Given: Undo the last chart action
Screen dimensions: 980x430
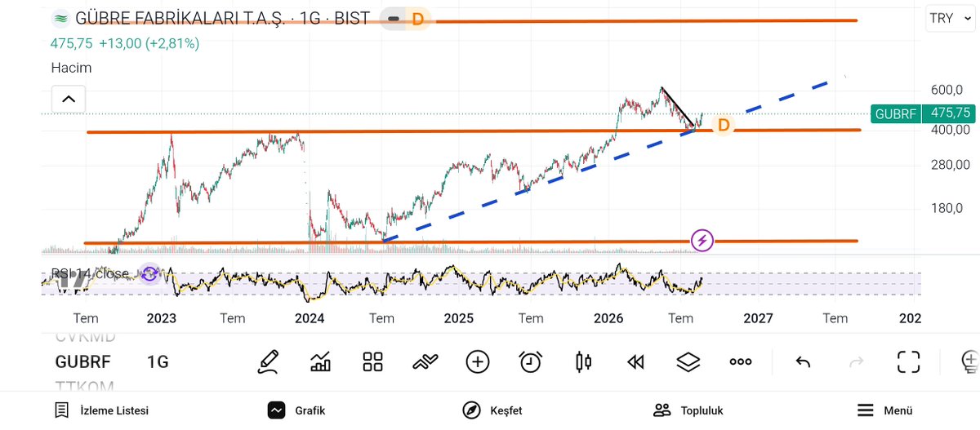Looking at the screenshot, I should (804, 362).
